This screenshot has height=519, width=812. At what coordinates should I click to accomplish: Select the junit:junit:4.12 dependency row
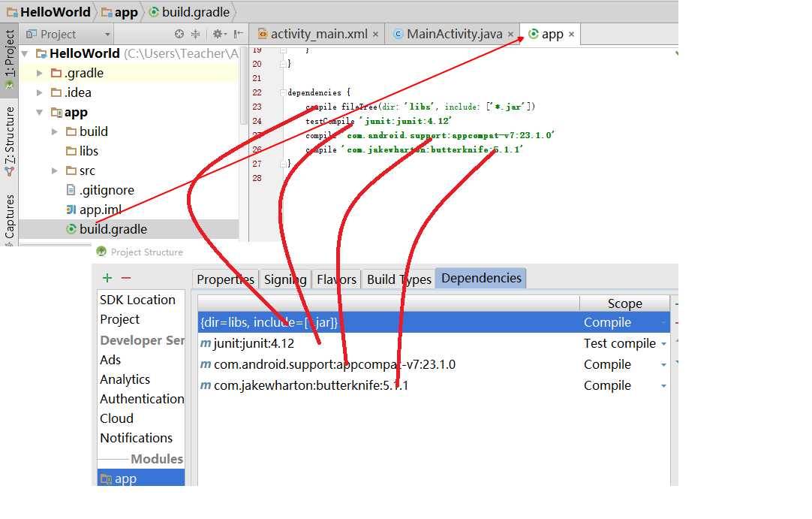(434, 343)
